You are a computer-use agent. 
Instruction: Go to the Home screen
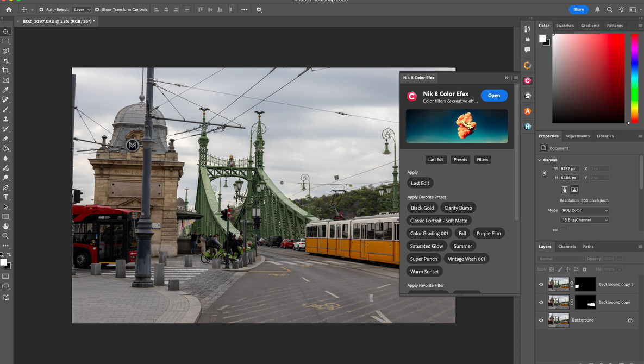click(x=9, y=9)
